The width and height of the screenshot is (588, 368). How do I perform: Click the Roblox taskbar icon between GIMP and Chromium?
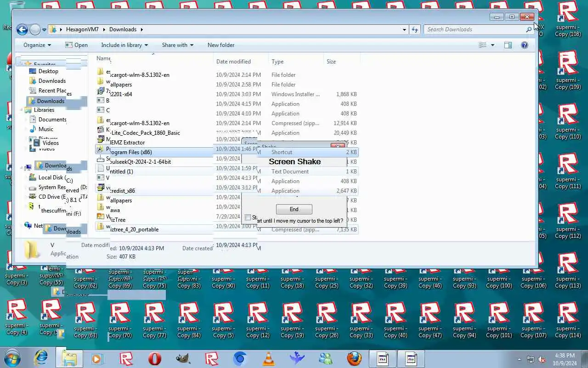coord(212,358)
